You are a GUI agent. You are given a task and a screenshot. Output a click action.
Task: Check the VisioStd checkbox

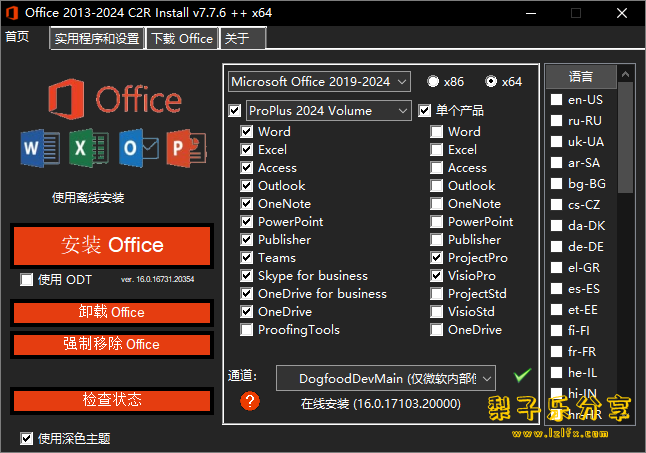pos(437,312)
